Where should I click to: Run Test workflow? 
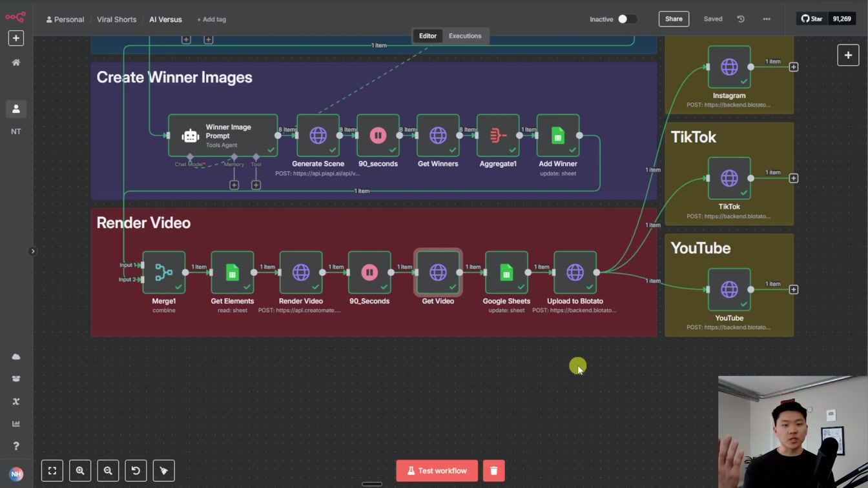click(437, 471)
